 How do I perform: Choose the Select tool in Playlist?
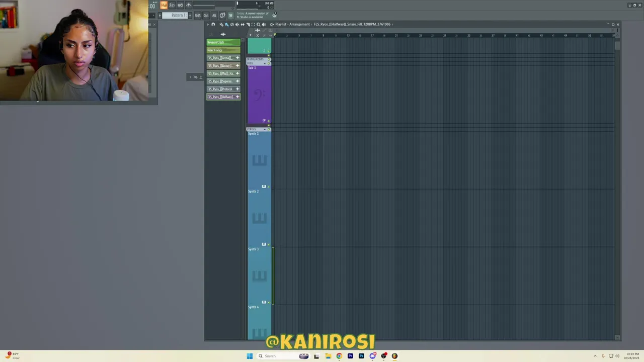(253, 24)
